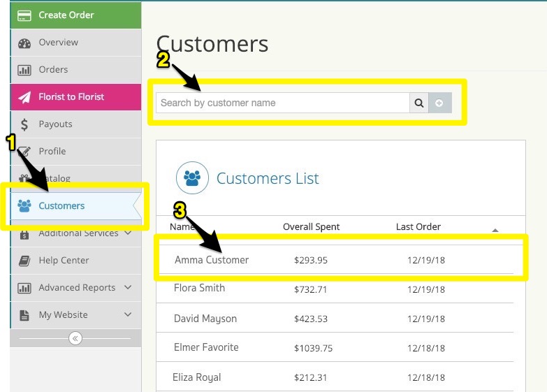Open the Orders menu item
The image size is (547, 392).
tap(53, 70)
